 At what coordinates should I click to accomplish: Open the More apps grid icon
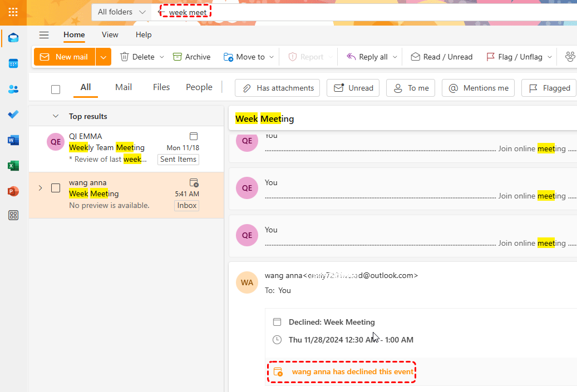coord(13,216)
